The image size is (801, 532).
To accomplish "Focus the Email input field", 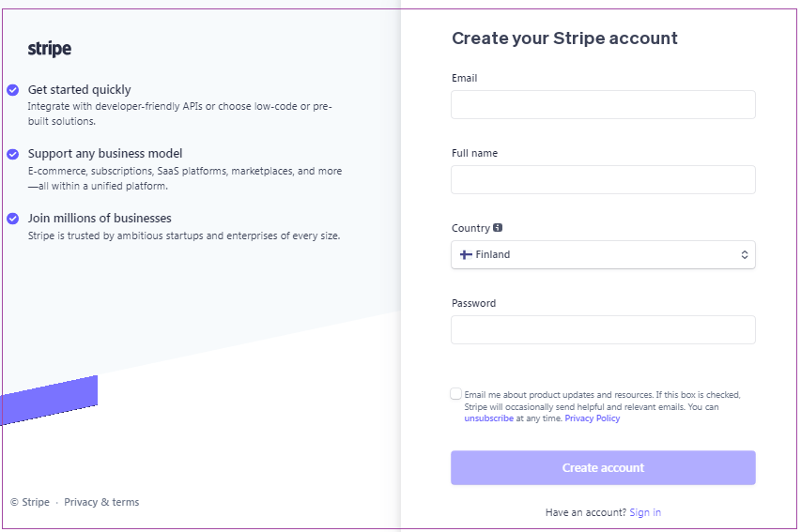I will [603, 105].
